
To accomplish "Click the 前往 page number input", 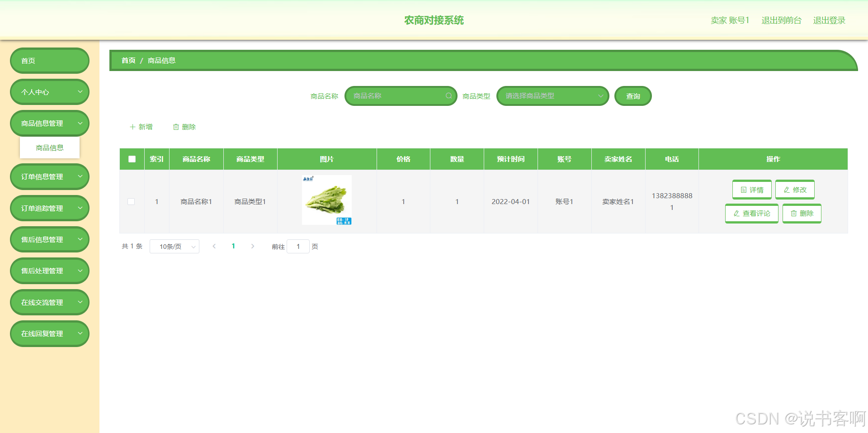I will pyautogui.click(x=298, y=246).
